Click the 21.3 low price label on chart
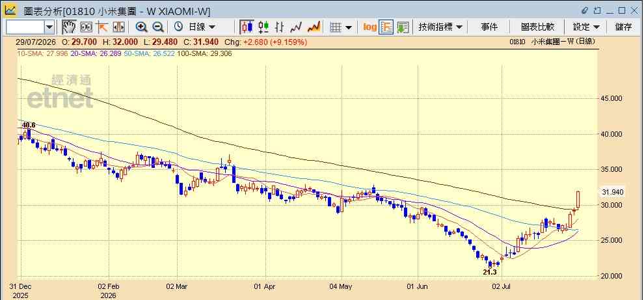644x300 pixels. [x=490, y=273]
